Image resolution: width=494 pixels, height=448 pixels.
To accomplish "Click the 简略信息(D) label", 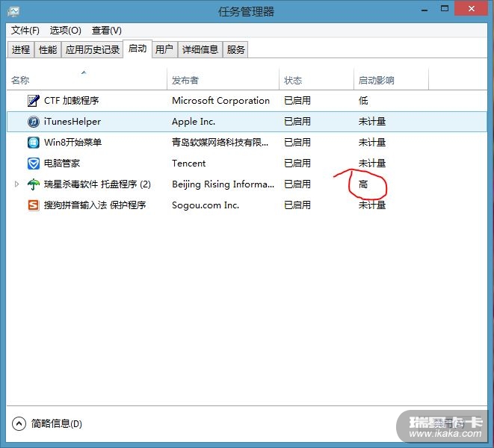I will tap(56, 424).
